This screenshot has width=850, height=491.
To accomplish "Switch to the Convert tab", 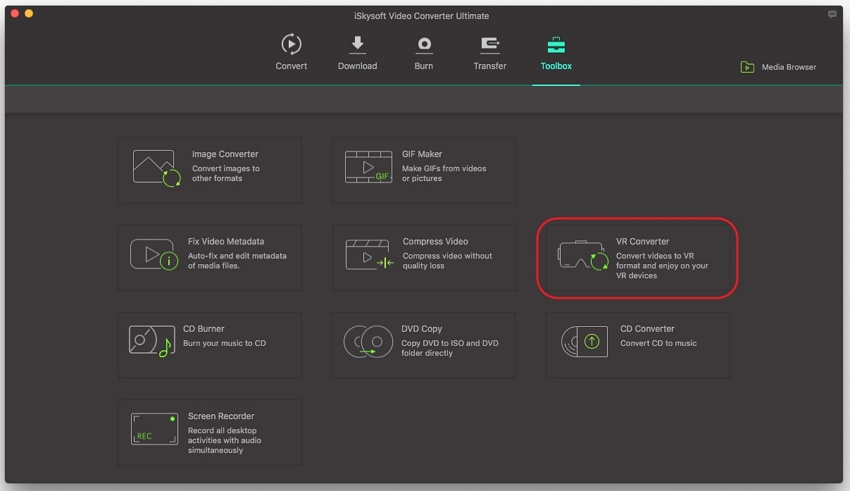I will click(291, 53).
